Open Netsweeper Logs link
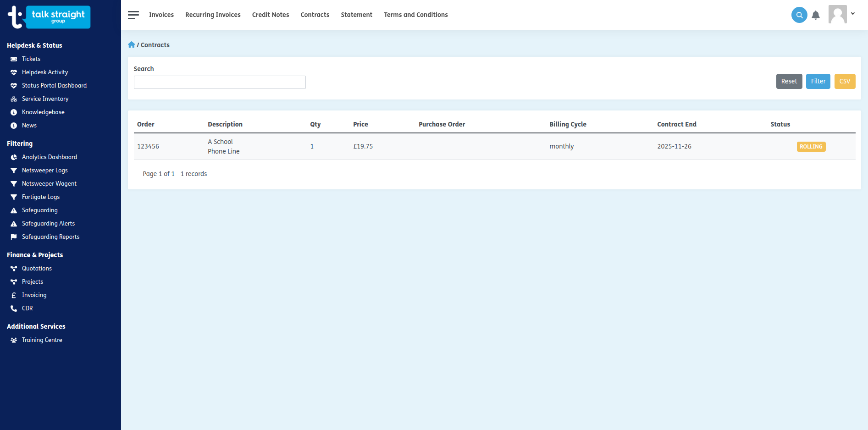 45,171
